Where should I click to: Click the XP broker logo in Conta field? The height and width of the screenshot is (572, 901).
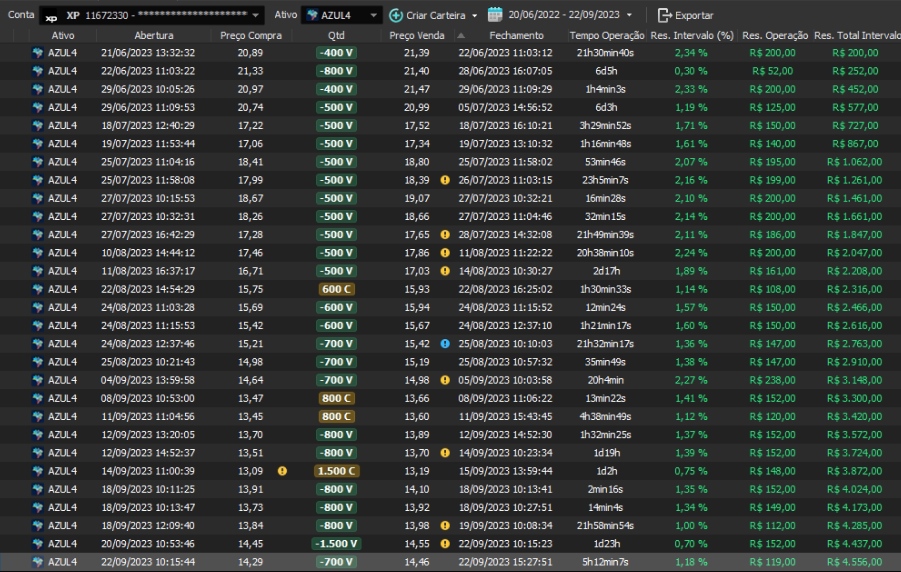52,16
